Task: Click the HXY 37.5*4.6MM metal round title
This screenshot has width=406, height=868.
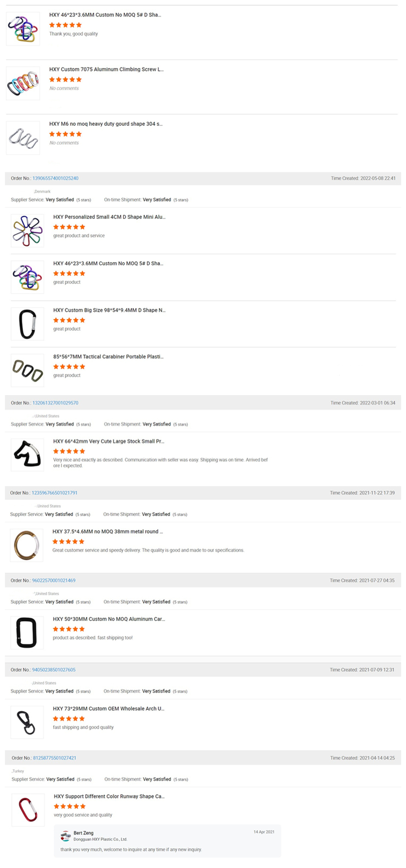Action: click(108, 532)
